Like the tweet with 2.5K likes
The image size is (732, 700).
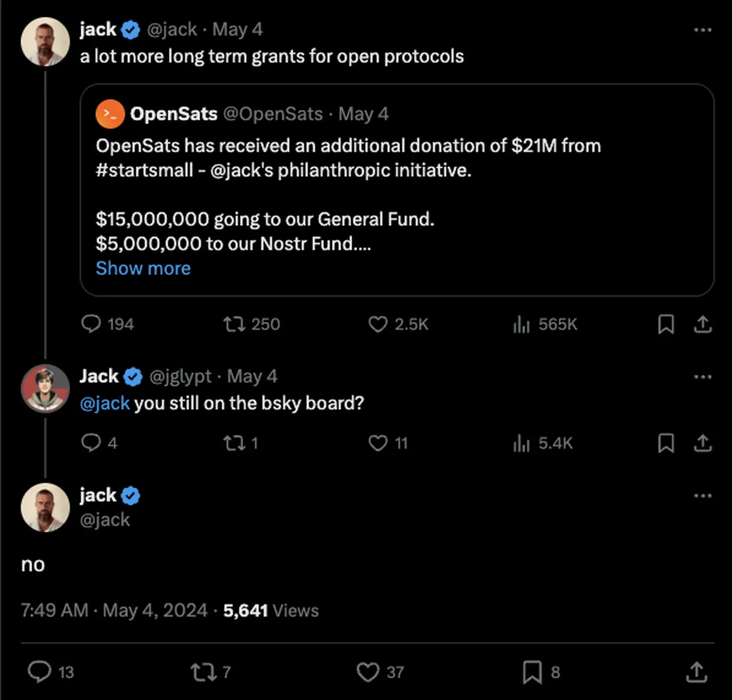pos(378,324)
